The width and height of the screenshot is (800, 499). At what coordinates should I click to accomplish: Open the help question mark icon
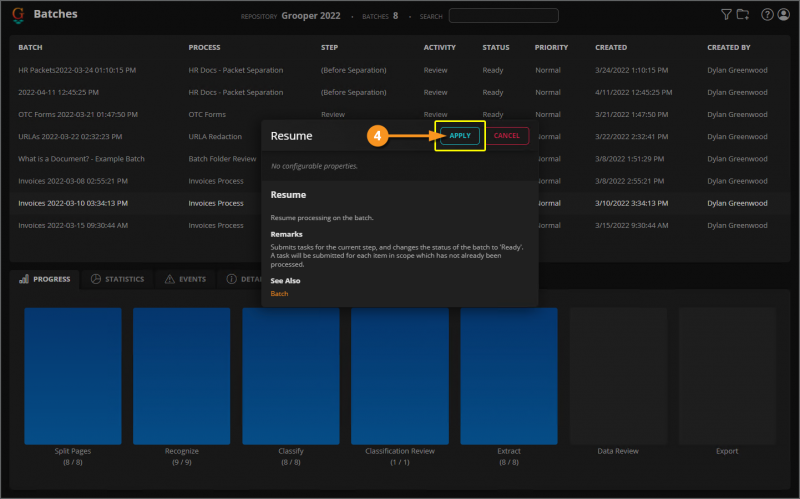pyautogui.click(x=768, y=15)
